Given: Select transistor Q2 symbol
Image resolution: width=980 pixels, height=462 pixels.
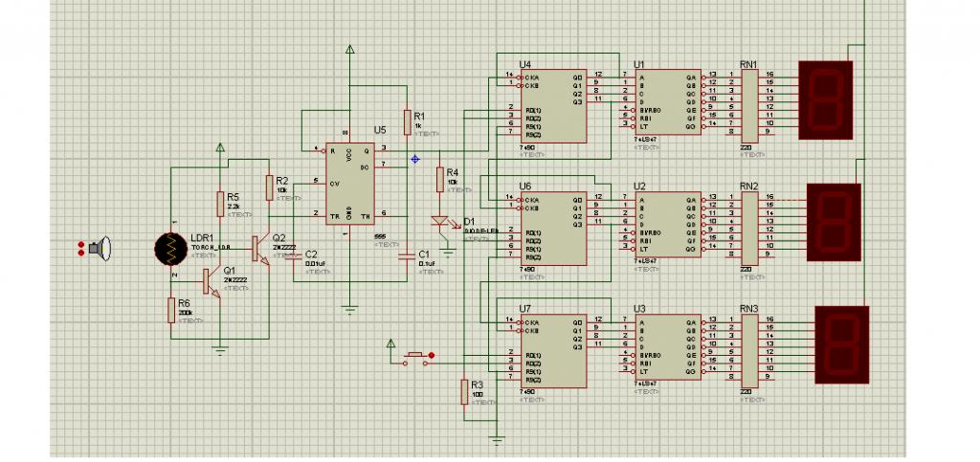Looking at the screenshot, I should [260, 249].
